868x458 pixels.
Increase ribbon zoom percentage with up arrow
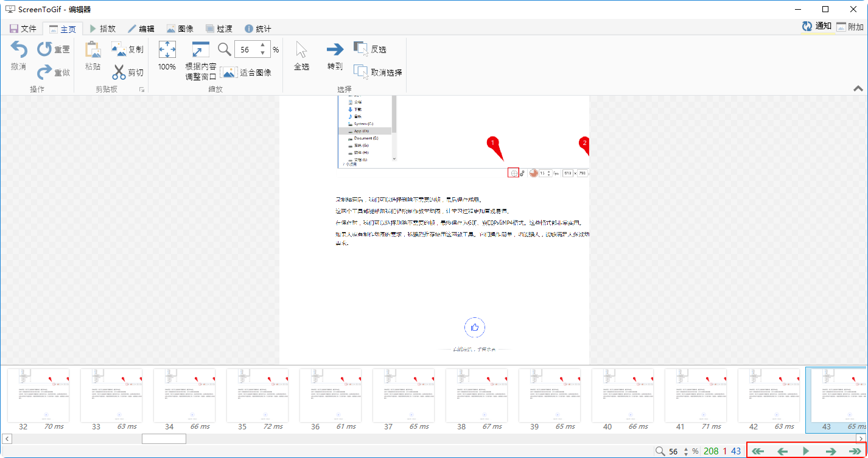(263, 46)
